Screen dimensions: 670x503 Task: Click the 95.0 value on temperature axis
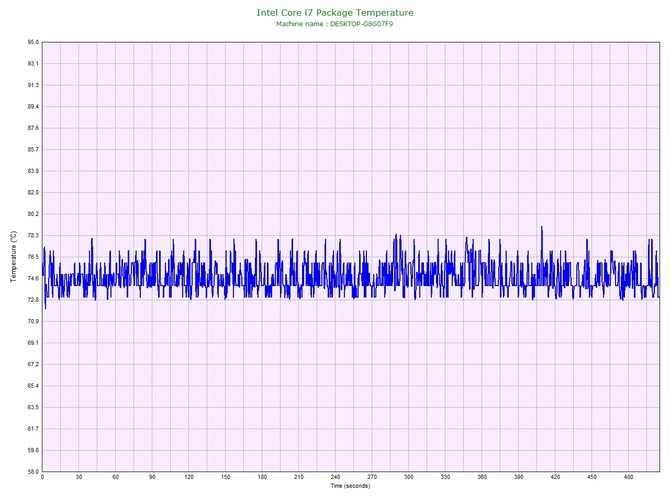33,42
